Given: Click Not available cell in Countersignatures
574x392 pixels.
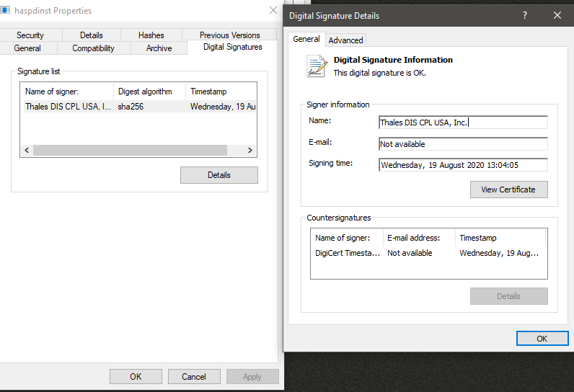Looking at the screenshot, I should click(410, 253).
